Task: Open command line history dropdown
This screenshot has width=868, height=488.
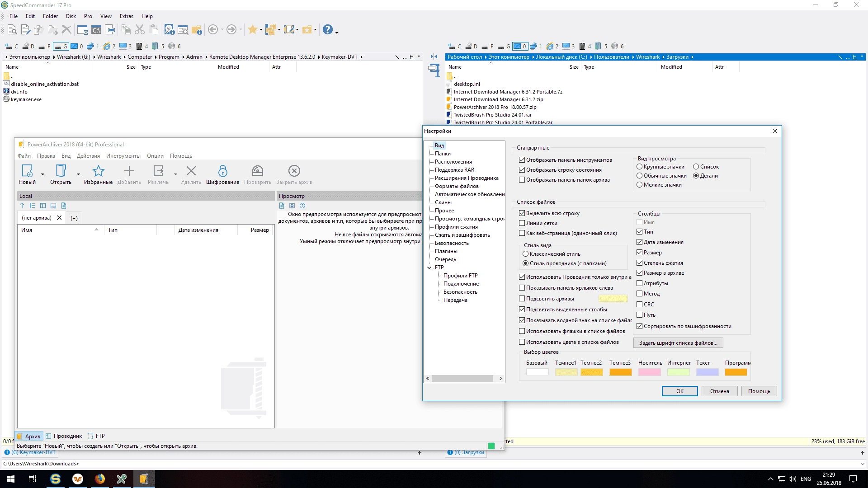Action: 862,464
